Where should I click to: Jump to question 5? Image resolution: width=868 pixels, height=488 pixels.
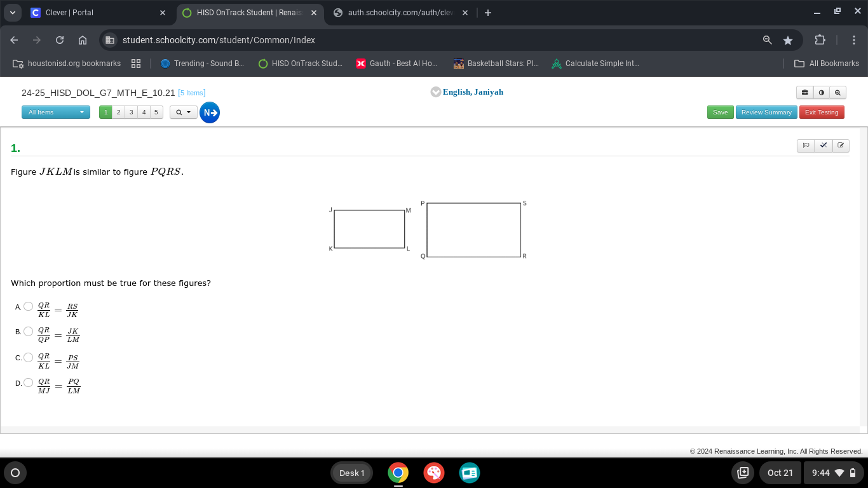(156, 112)
